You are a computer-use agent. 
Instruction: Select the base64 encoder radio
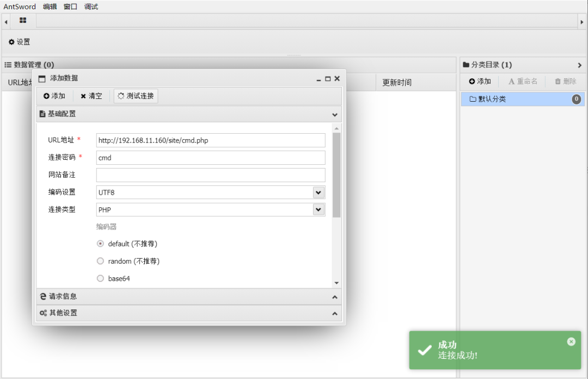point(100,278)
